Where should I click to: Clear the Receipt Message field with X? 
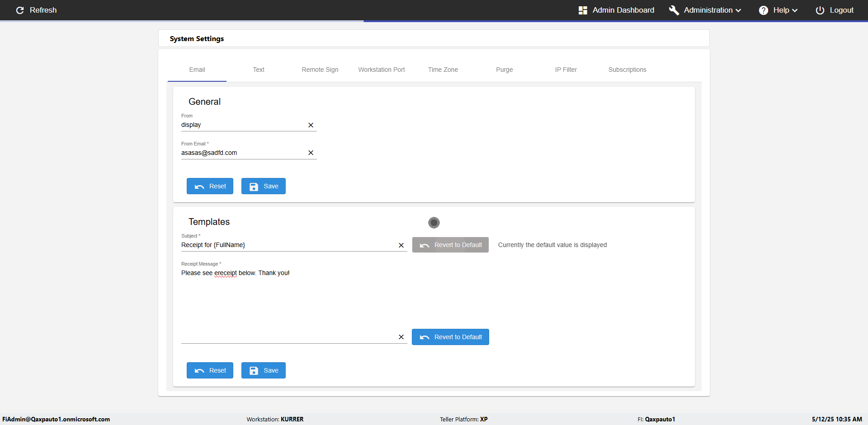tap(401, 337)
